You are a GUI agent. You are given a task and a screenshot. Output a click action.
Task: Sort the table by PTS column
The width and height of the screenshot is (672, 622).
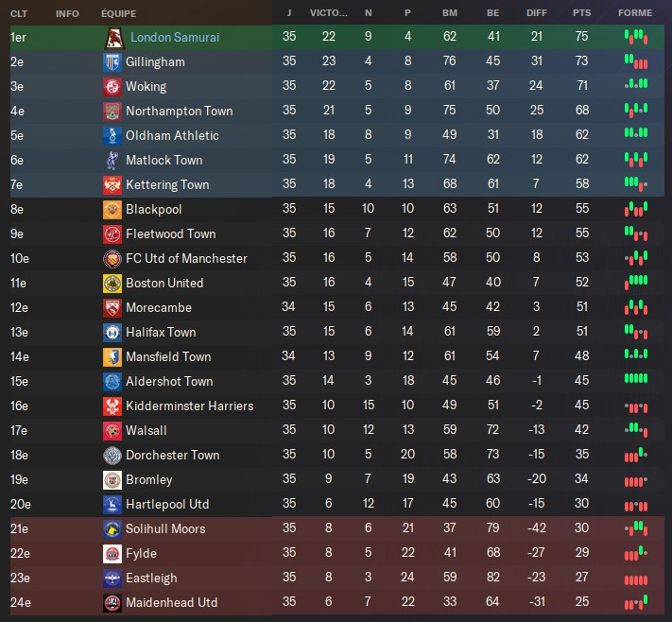(x=581, y=14)
